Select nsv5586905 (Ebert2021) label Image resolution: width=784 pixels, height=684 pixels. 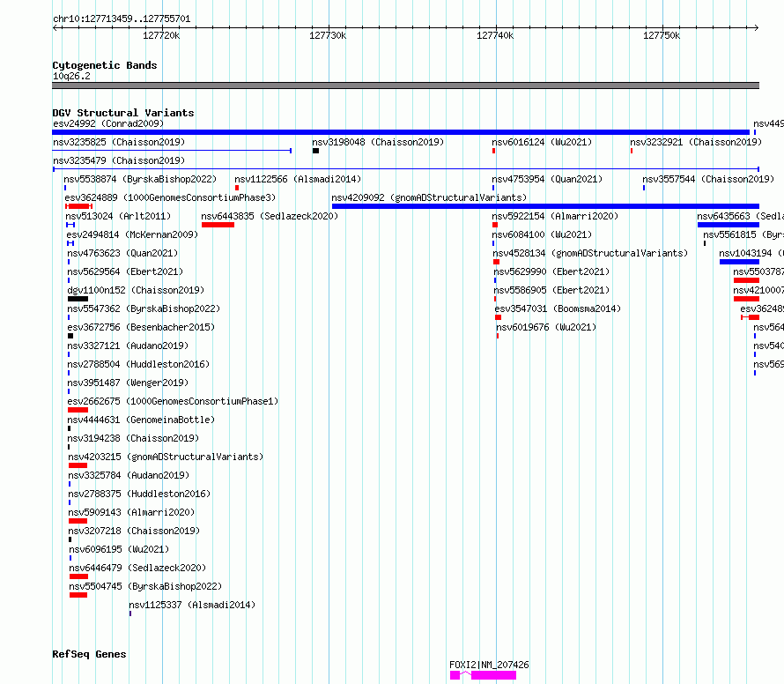pyautogui.click(x=551, y=290)
